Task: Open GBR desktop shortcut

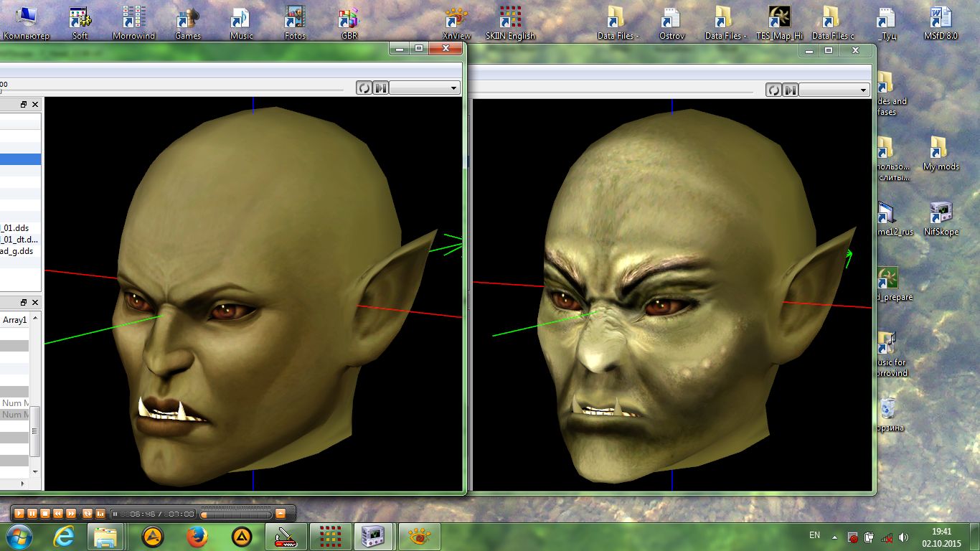Action: [x=349, y=22]
